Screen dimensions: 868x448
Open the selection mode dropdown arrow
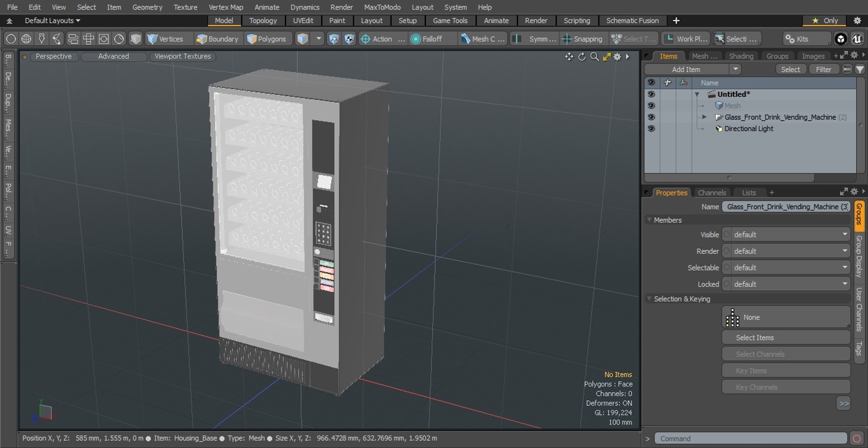319,39
